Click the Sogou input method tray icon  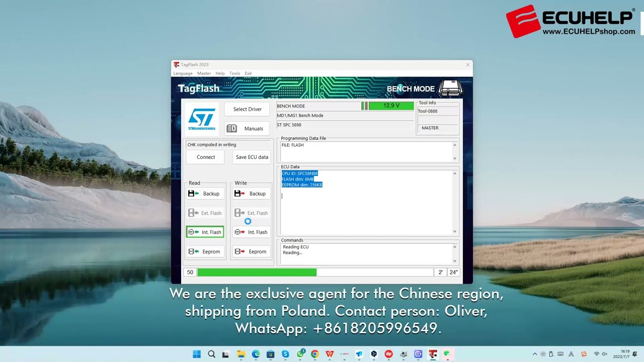[584, 354]
